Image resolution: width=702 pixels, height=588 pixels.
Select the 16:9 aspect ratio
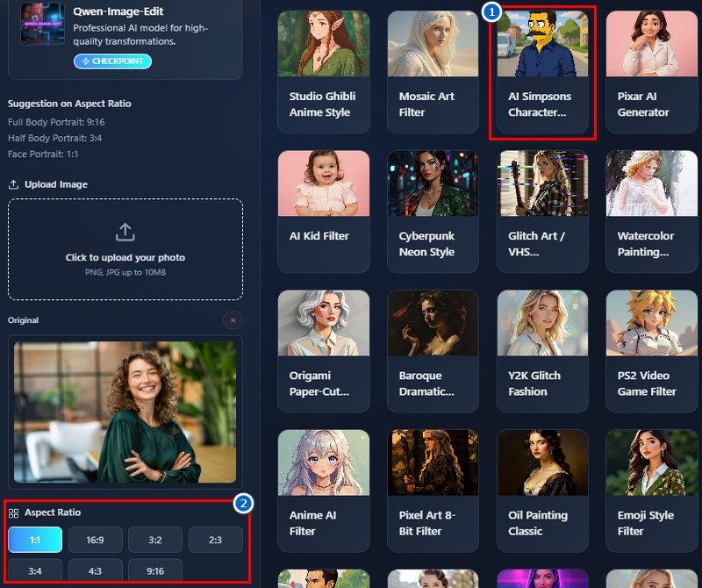(95, 540)
